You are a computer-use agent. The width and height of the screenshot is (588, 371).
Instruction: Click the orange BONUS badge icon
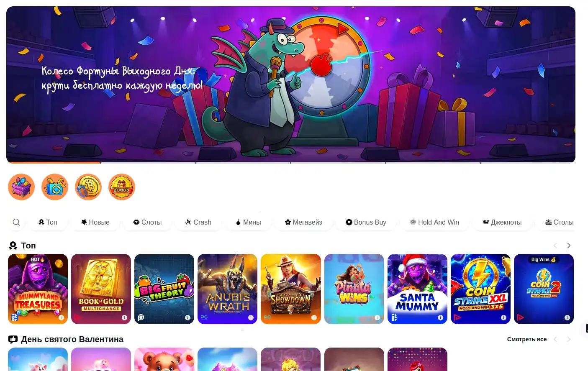tap(122, 187)
